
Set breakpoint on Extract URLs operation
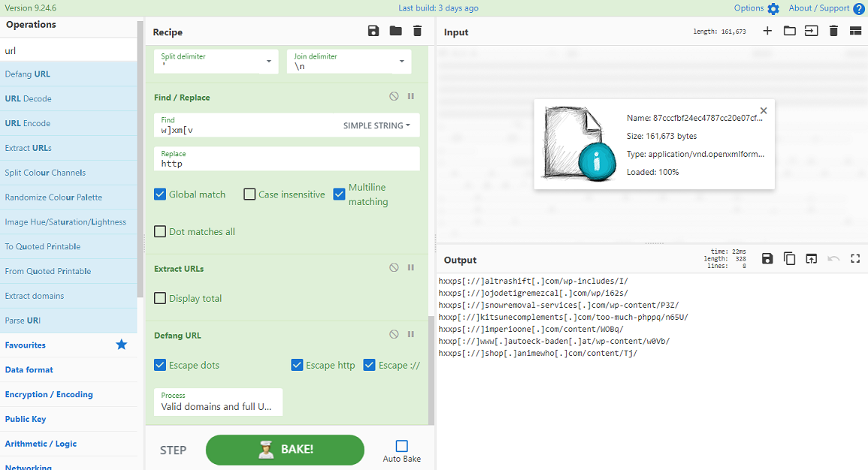tap(411, 267)
